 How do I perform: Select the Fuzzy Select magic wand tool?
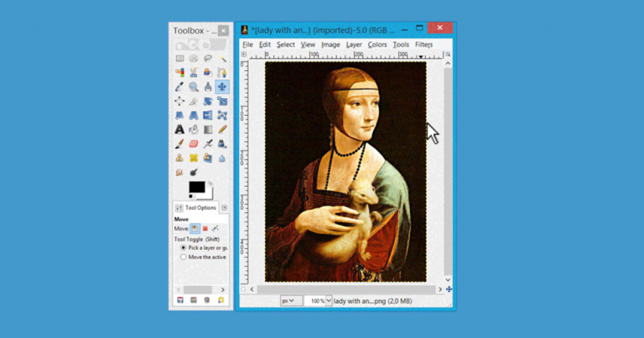[222, 59]
